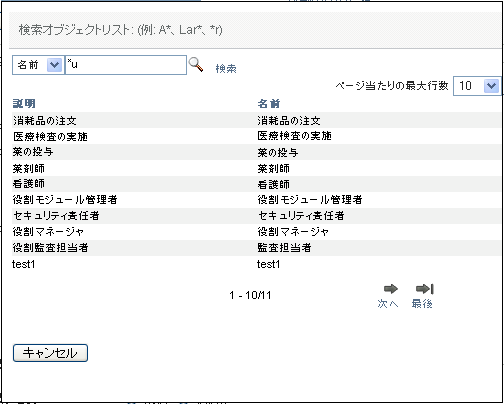This screenshot has height=404, width=504.
Task: Select the 消耗品の注文 row
Action: 256,120
